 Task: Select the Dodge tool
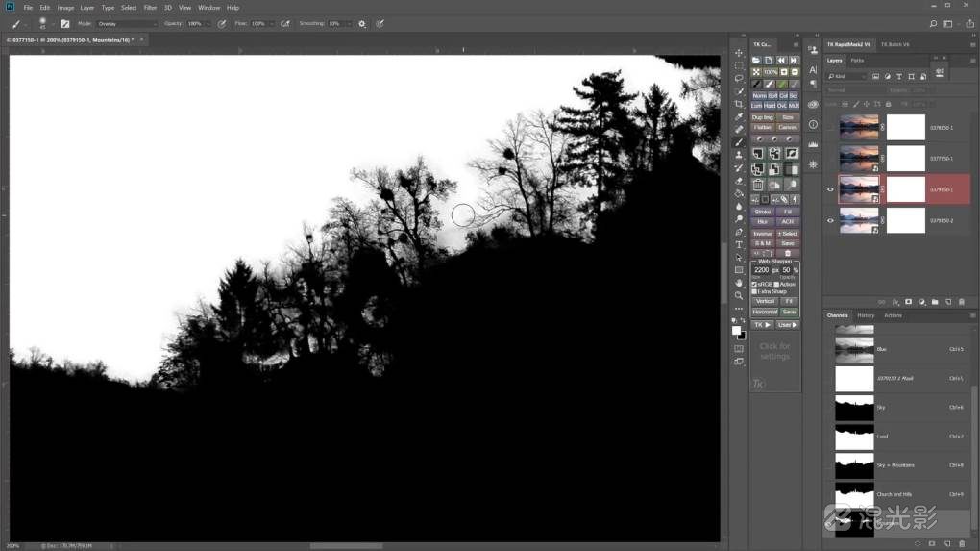coord(739,219)
